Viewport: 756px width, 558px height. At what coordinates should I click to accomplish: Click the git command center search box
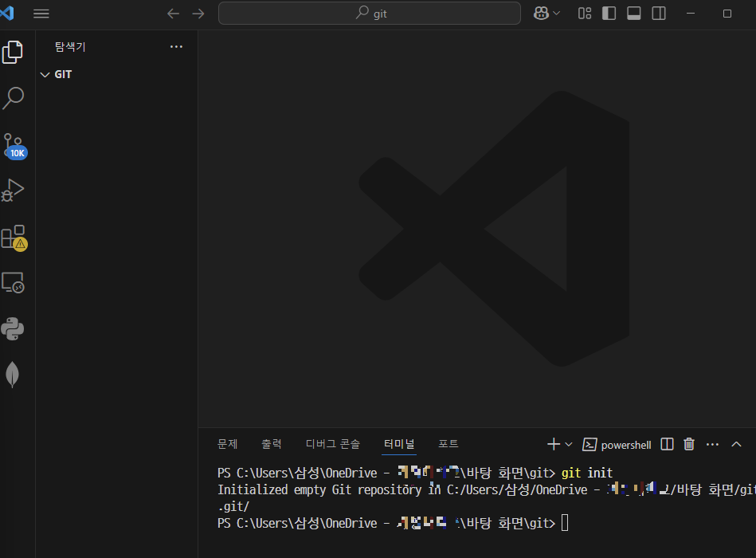pos(370,14)
